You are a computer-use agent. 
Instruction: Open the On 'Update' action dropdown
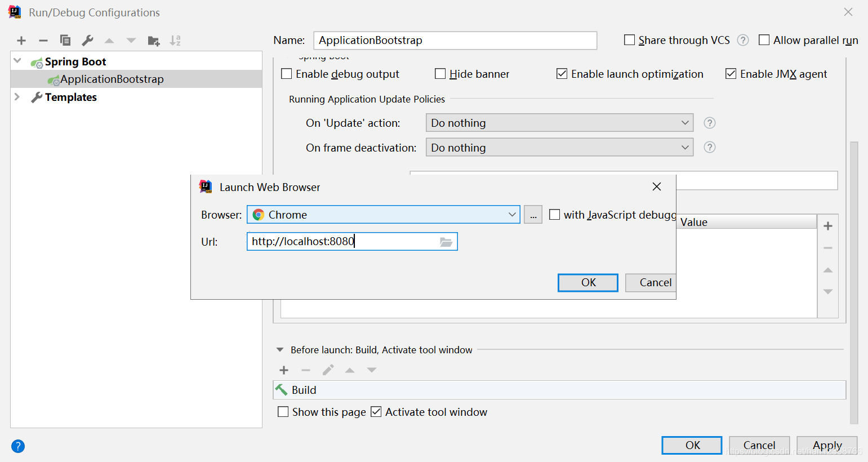[x=559, y=123]
